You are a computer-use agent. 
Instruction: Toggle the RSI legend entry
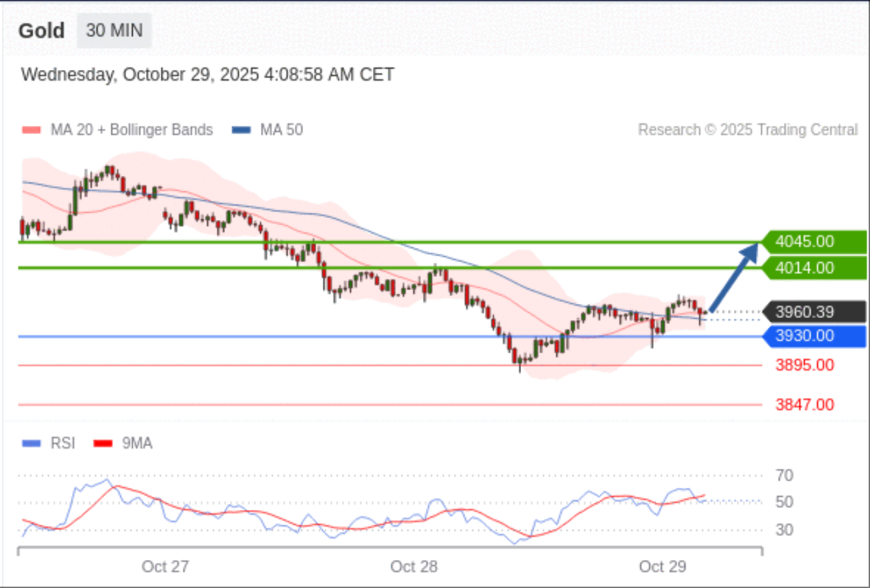[x=63, y=443]
